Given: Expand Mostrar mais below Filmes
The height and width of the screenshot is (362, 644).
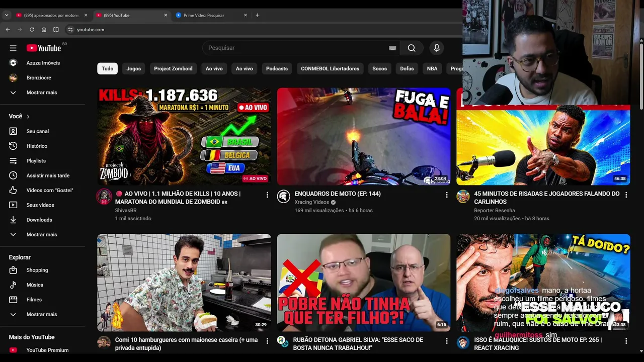Looking at the screenshot, I should (x=42, y=314).
